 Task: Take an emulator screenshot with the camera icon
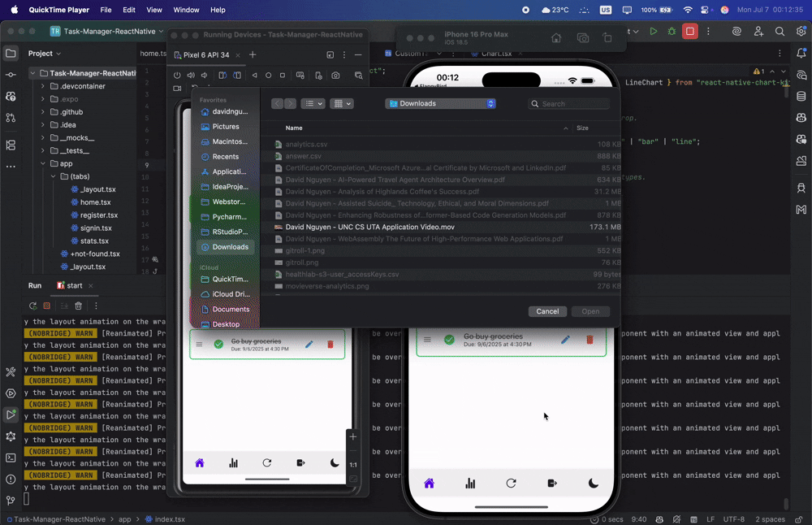point(335,76)
